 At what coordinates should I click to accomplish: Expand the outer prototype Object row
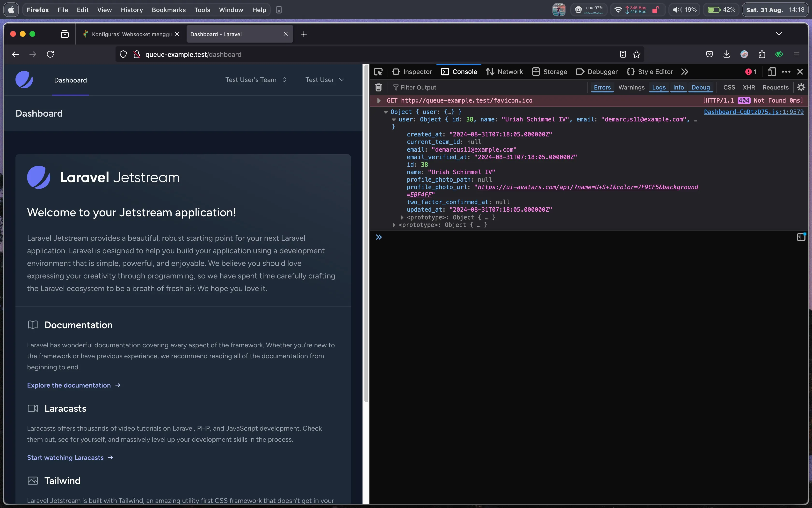click(x=394, y=225)
